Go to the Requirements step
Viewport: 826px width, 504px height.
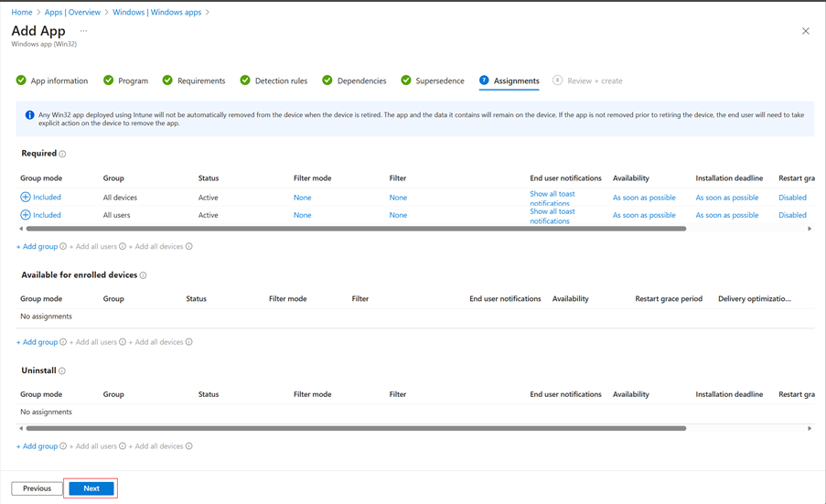point(194,80)
